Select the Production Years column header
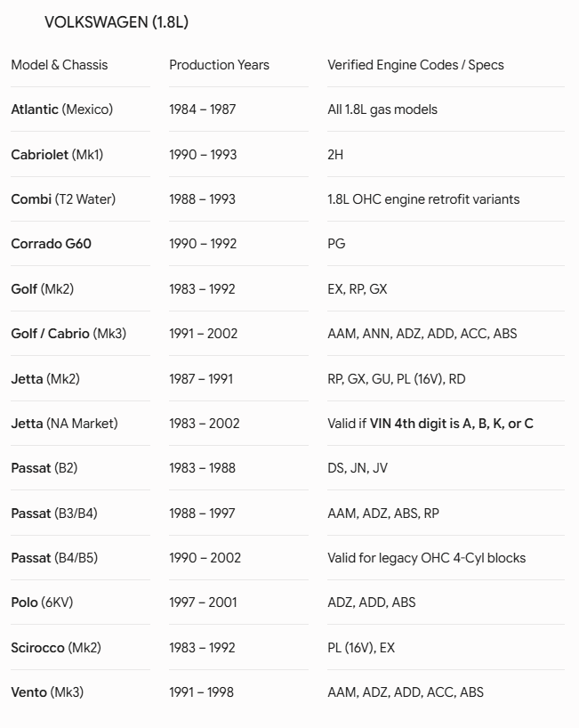The height and width of the screenshot is (728, 579). click(x=219, y=65)
